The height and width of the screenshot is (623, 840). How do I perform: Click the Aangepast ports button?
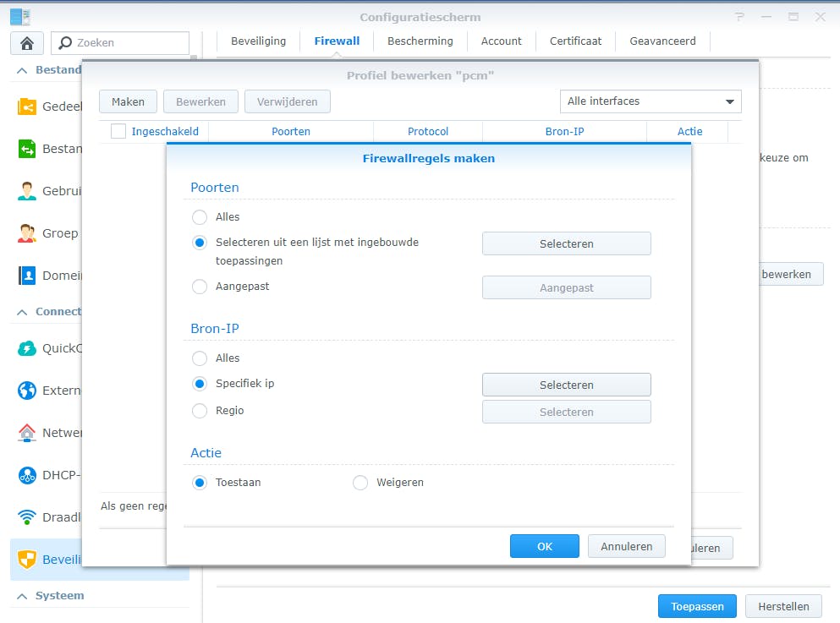(x=566, y=288)
